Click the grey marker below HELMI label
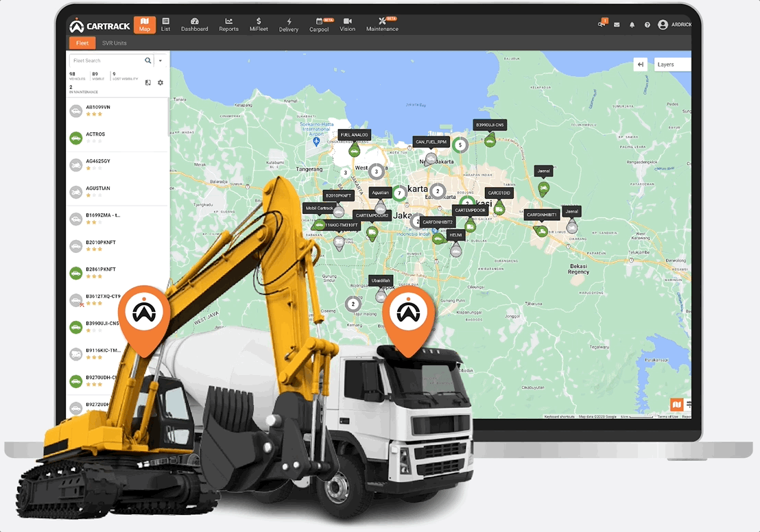The width and height of the screenshot is (760, 532). click(x=455, y=250)
